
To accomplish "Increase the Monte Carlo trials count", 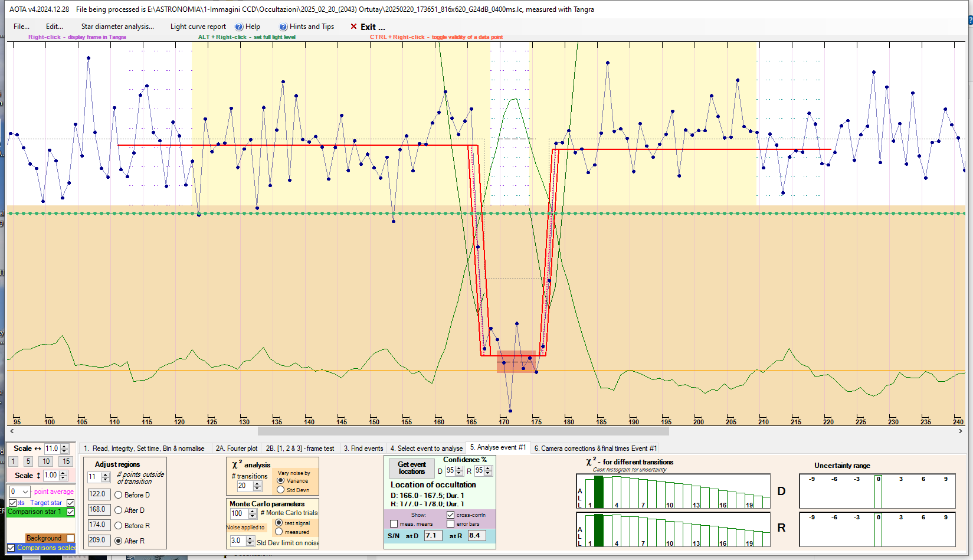I will pyautogui.click(x=253, y=511).
